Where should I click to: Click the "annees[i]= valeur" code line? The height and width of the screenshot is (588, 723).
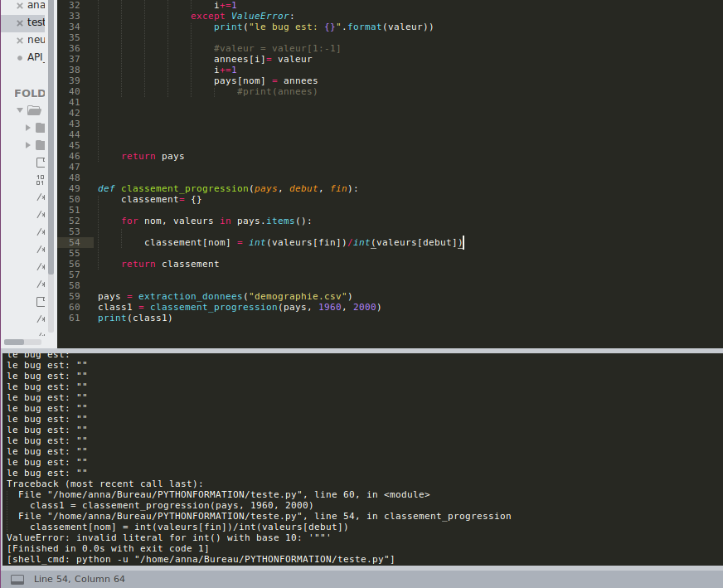[263, 59]
